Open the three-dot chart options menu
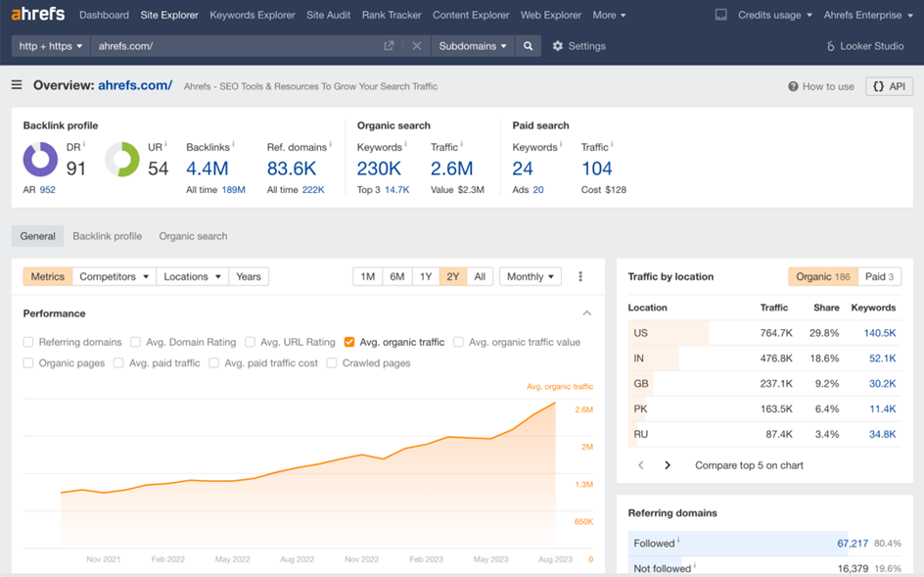 pyautogui.click(x=580, y=276)
